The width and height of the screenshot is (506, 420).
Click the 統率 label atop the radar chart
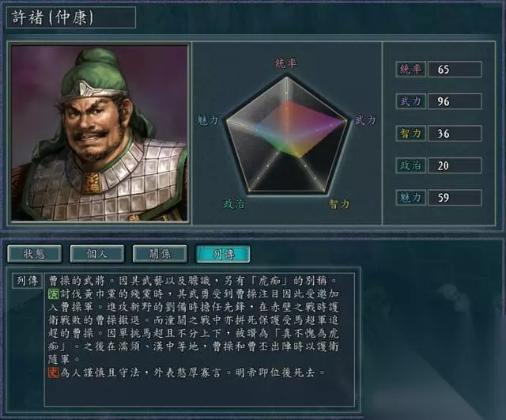pyautogui.click(x=286, y=63)
